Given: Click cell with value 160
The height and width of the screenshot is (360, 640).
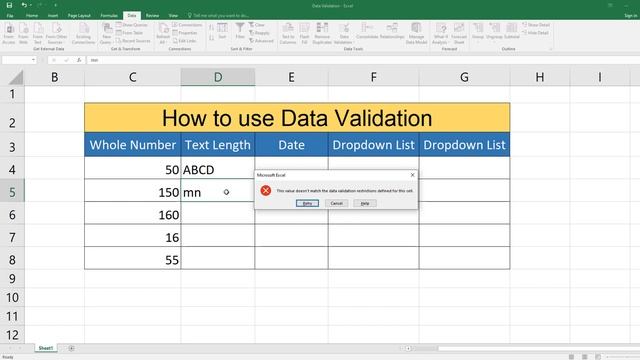Looking at the screenshot, I should click(133, 214).
